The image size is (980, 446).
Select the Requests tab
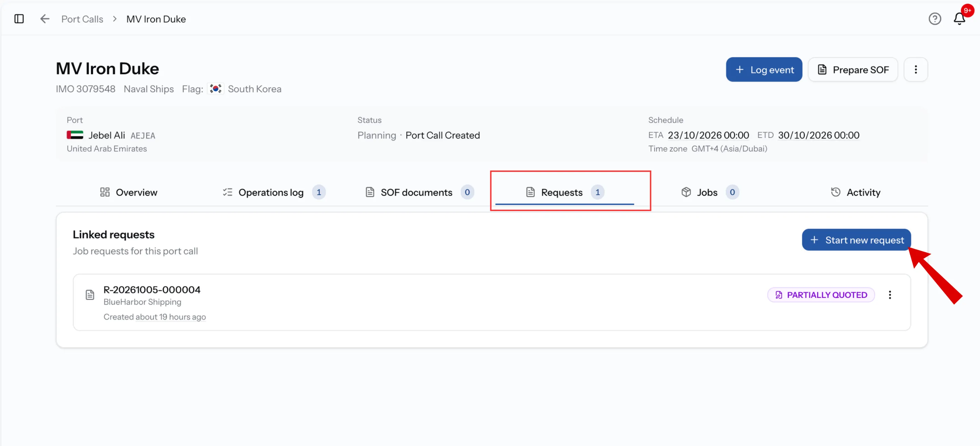pos(565,192)
